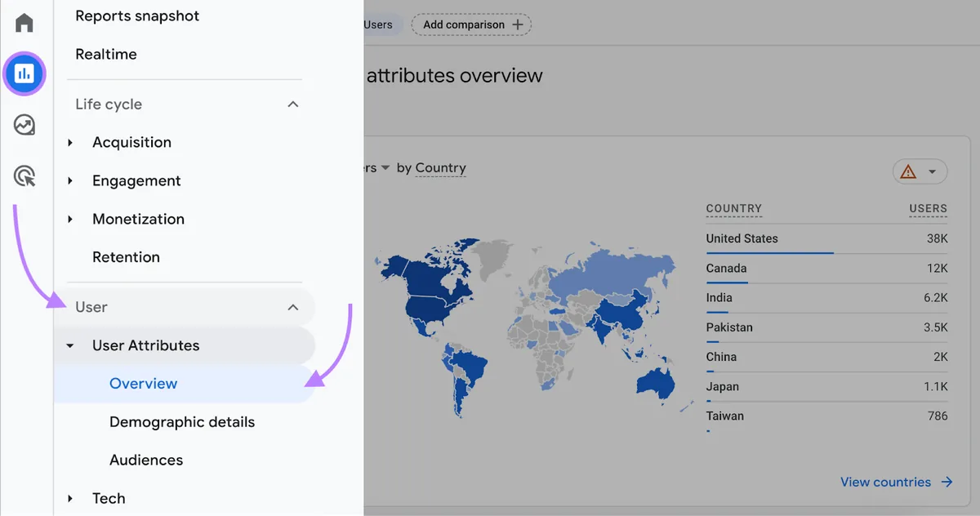
Task: Expand the Tech reports group
Action: tap(71, 498)
